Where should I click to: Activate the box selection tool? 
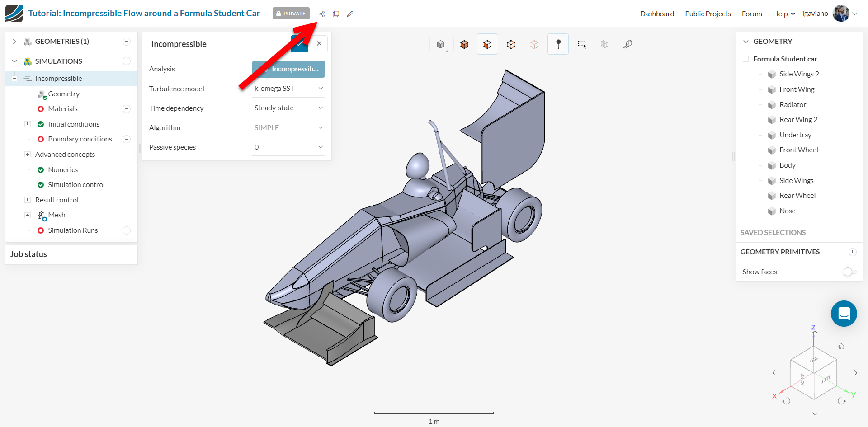pos(582,44)
